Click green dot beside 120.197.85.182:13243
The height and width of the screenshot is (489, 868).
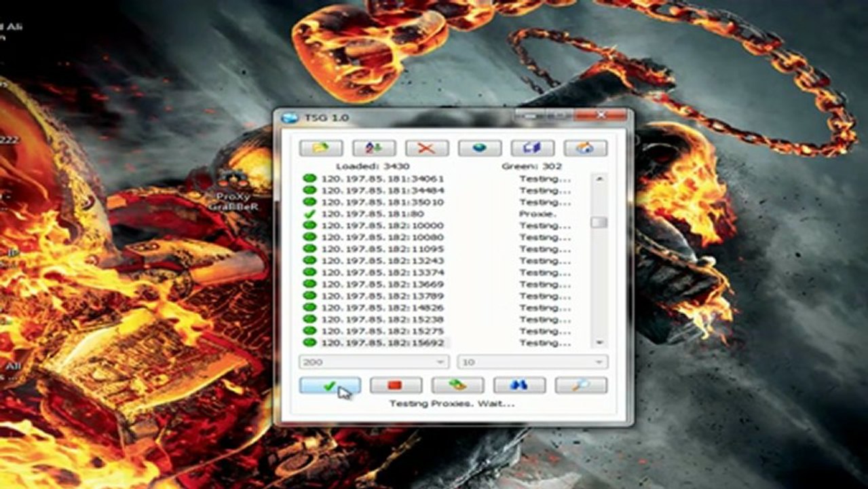[309, 261]
